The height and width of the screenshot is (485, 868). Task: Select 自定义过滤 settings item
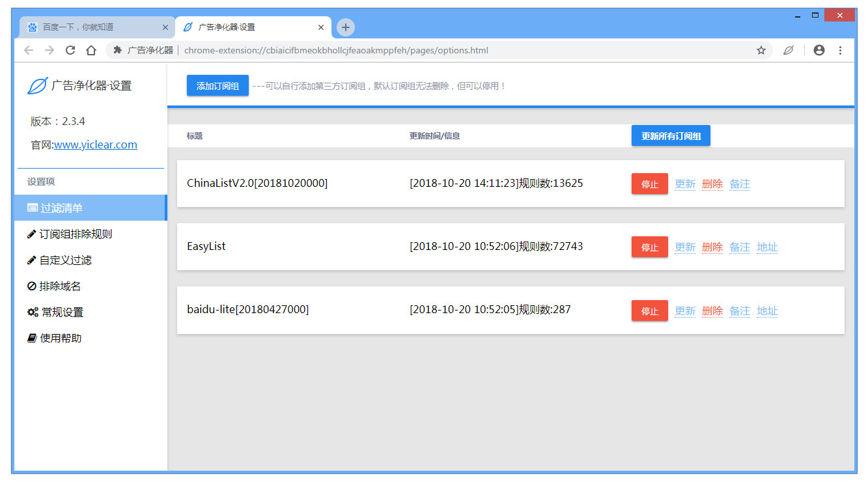click(x=65, y=260)
